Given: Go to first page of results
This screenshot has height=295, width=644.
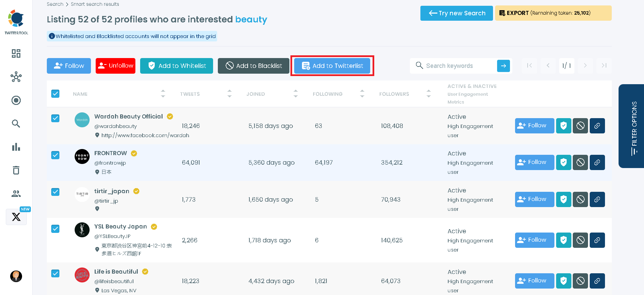Looking at the screenshot, I should pyautogui.click(x=529, y=66).
